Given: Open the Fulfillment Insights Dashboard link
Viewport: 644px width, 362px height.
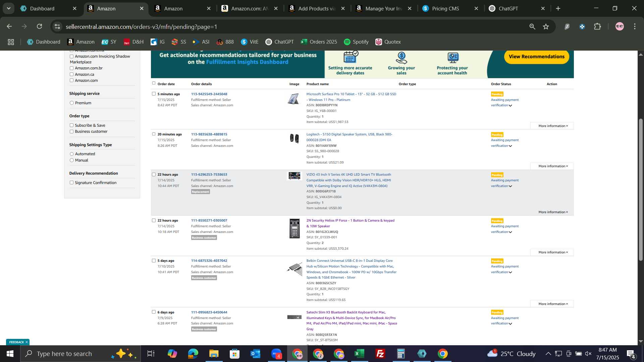Looking at the screenshot, I should point(247,62).
